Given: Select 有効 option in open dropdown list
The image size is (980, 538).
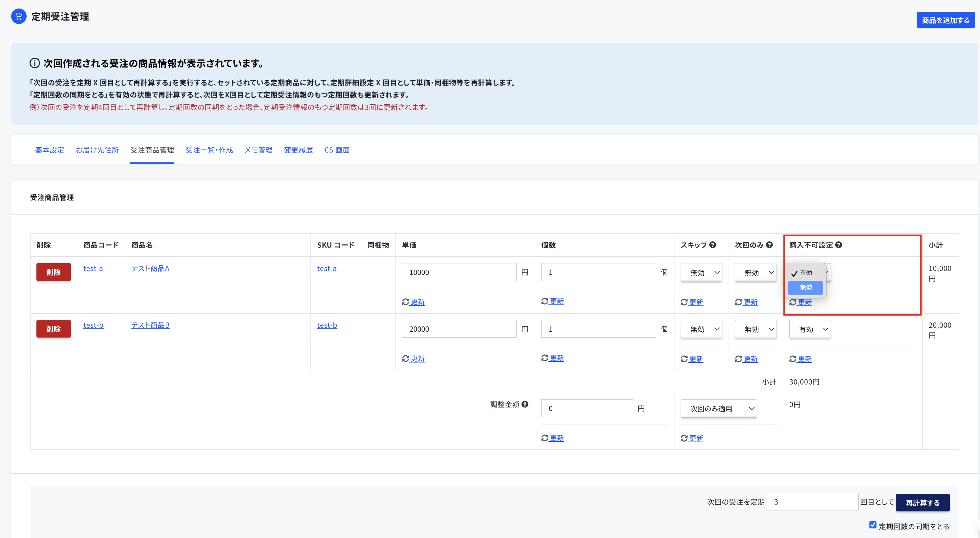Looking at the screenshot, I should pos(805,273).
